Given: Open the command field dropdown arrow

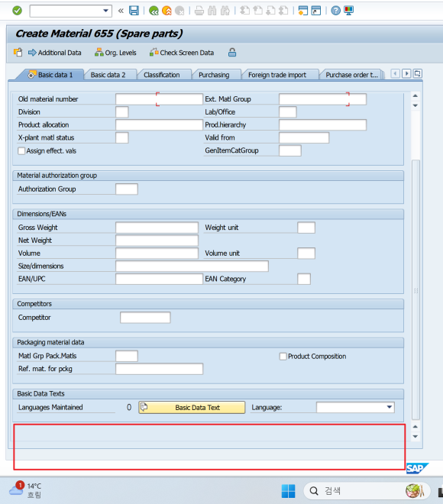Looking at the screenshot, I should [x=105, y=11].
